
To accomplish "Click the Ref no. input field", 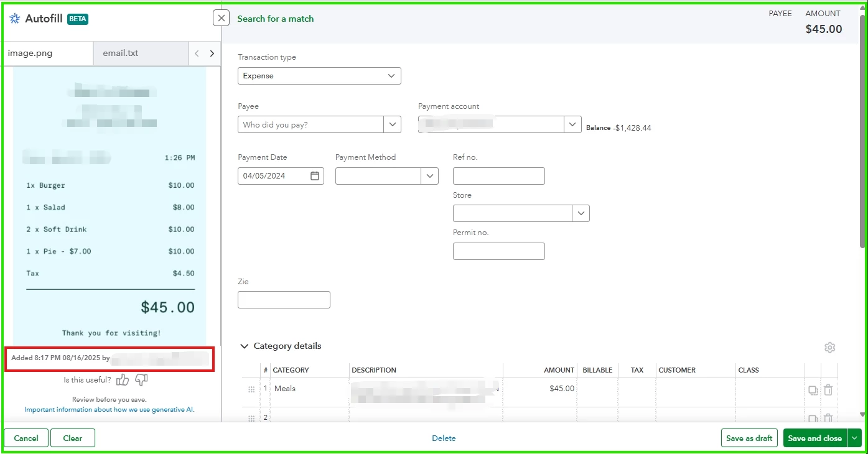I will pos(499,176).
